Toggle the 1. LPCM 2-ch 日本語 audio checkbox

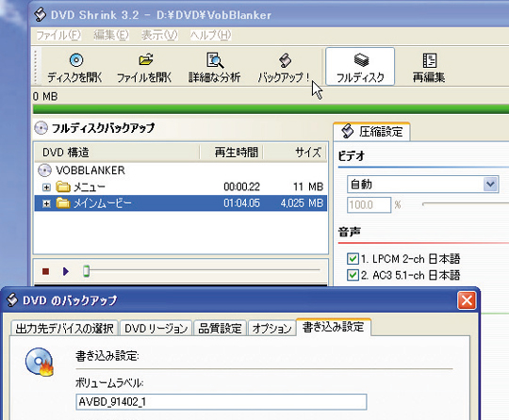point(353,259)
